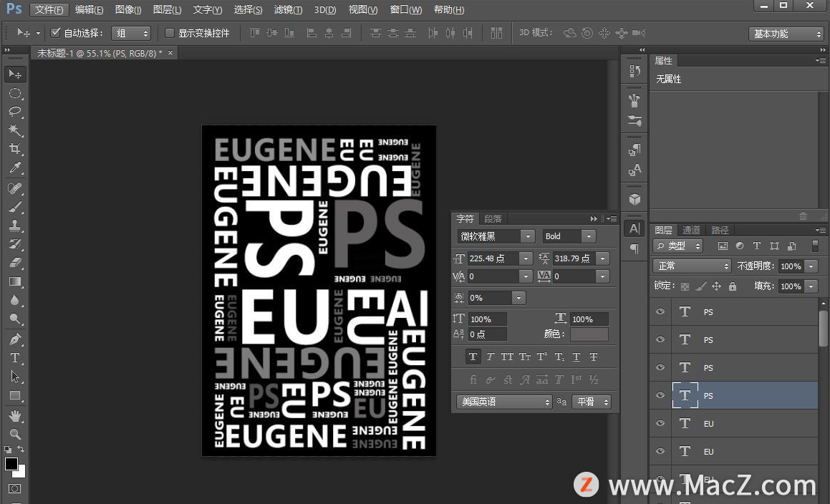Select the Zoom tool
The image size is (830, 504).
click(15, 434)
